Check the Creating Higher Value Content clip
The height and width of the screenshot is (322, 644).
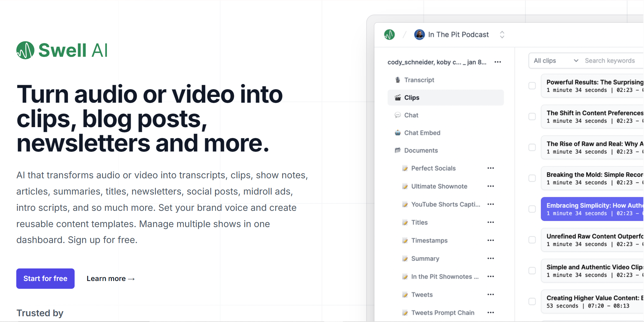coord(532,302)
